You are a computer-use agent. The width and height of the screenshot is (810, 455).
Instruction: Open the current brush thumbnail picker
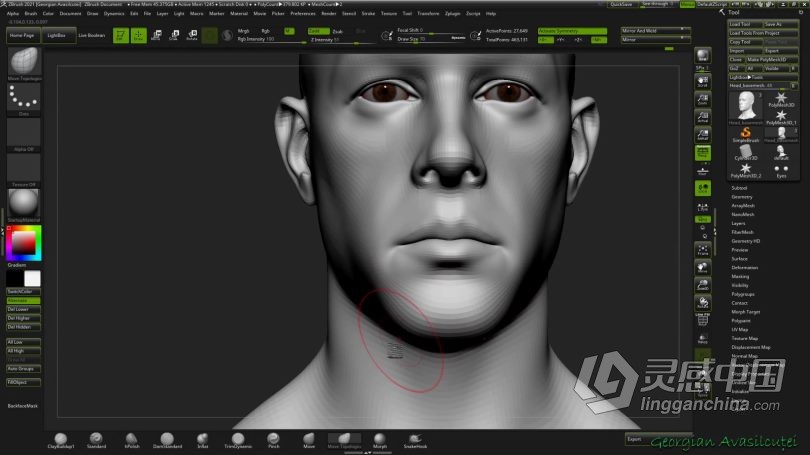24,63
